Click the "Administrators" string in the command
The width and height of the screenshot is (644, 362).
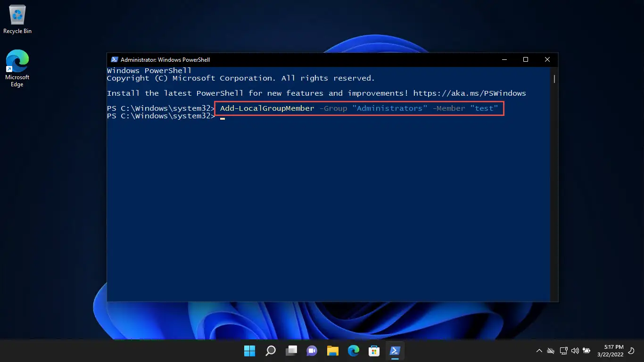click(x=390, y=108)
